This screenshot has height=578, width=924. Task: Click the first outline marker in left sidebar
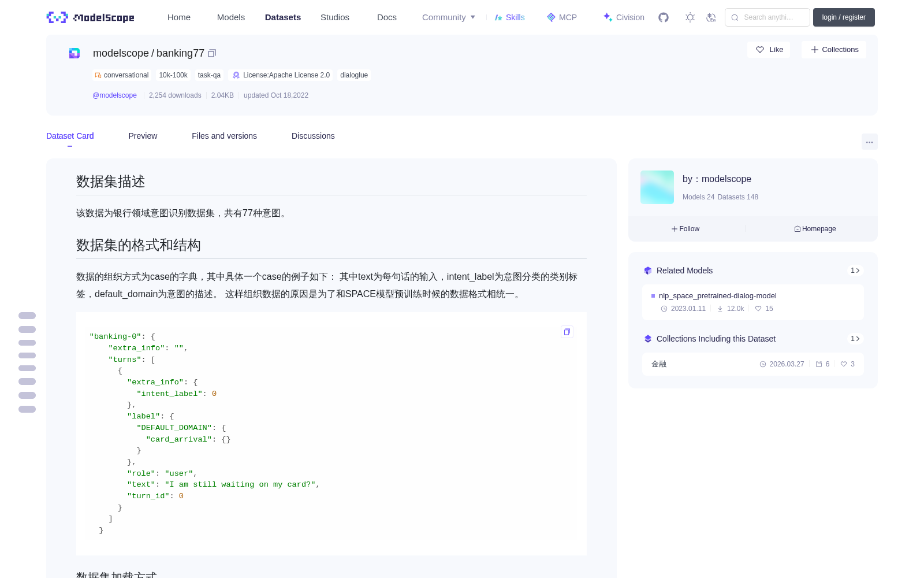pyautogui.click(x=27, y=316)
